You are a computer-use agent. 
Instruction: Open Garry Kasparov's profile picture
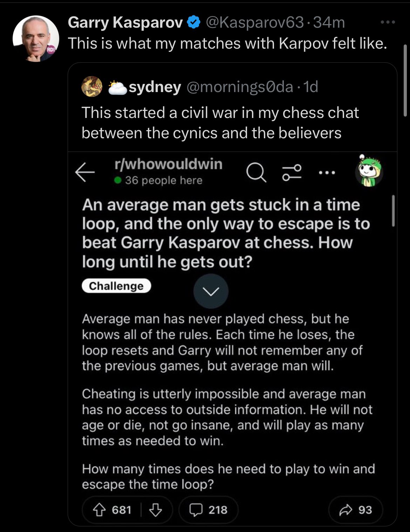[x=36, y=39]
